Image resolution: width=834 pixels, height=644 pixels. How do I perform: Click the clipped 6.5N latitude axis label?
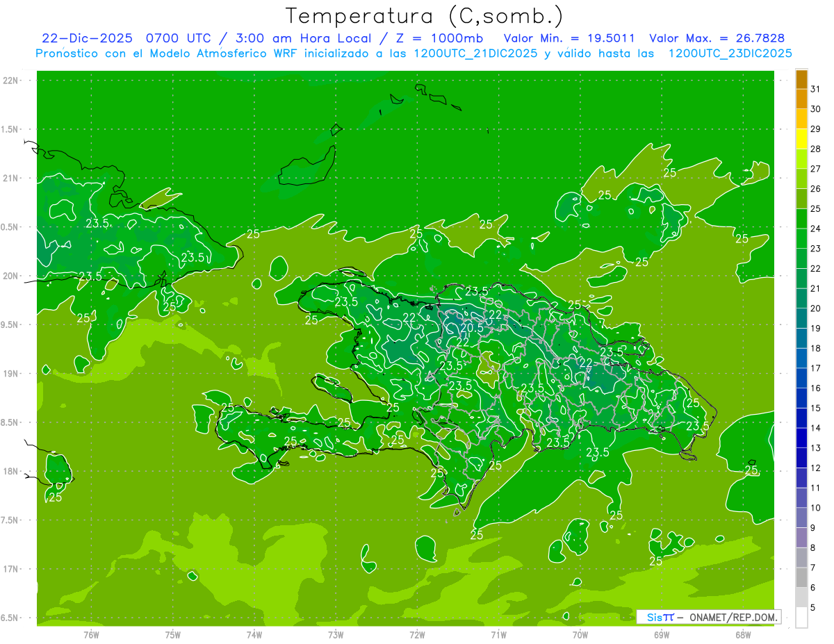click(x=10, y=618)
